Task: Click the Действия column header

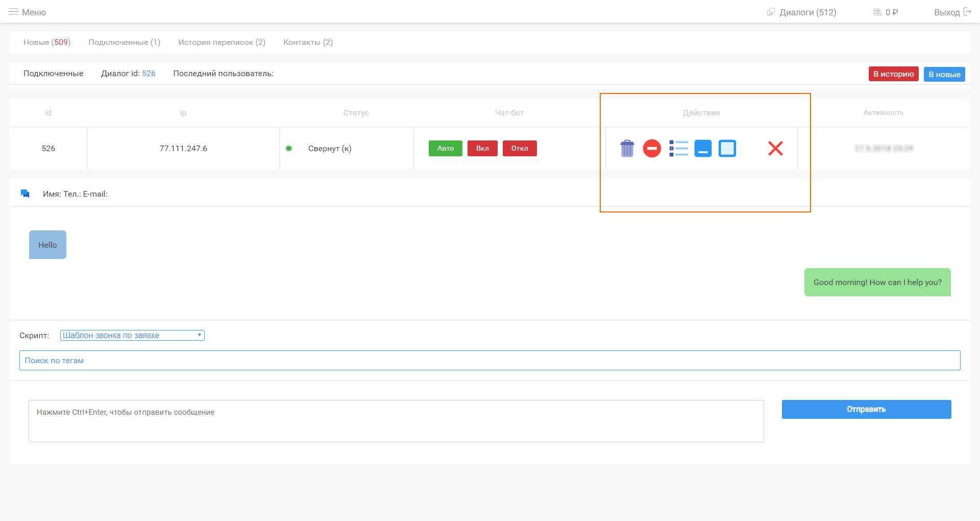Action: coord(701,112)
